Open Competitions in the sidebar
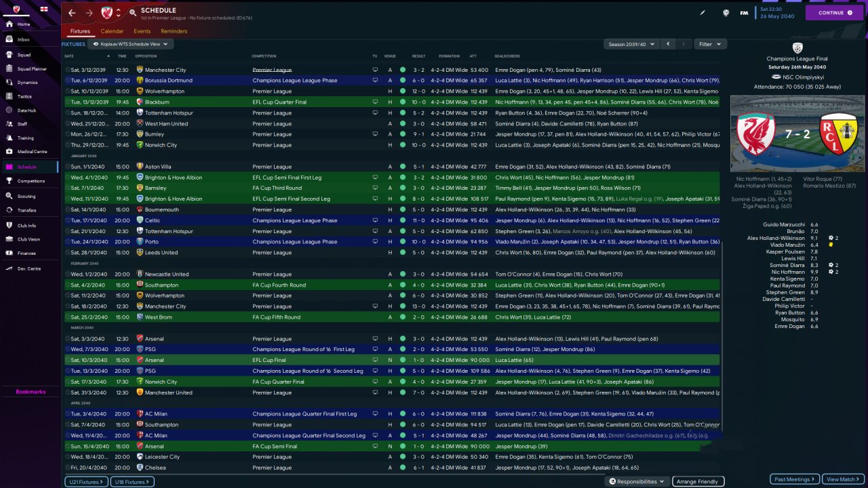Screen dimensions: 868x488 point(31,181)
